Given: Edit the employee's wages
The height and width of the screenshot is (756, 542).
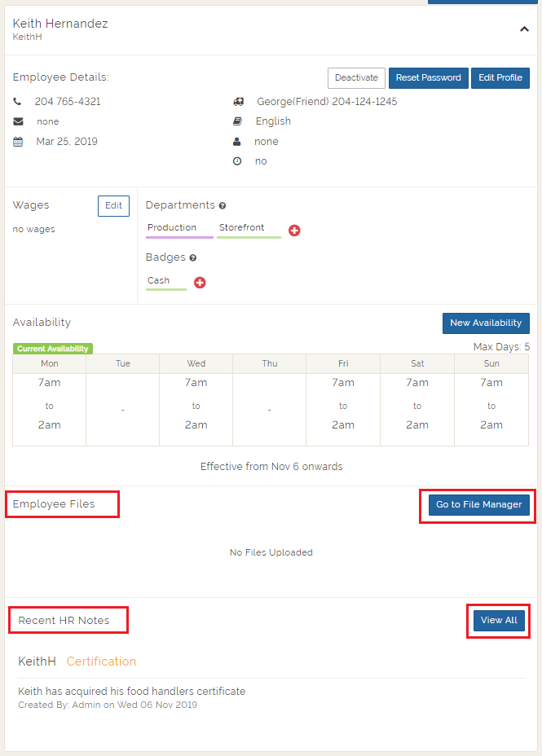Looking at the screenshot, I should (x=113, y=206).
